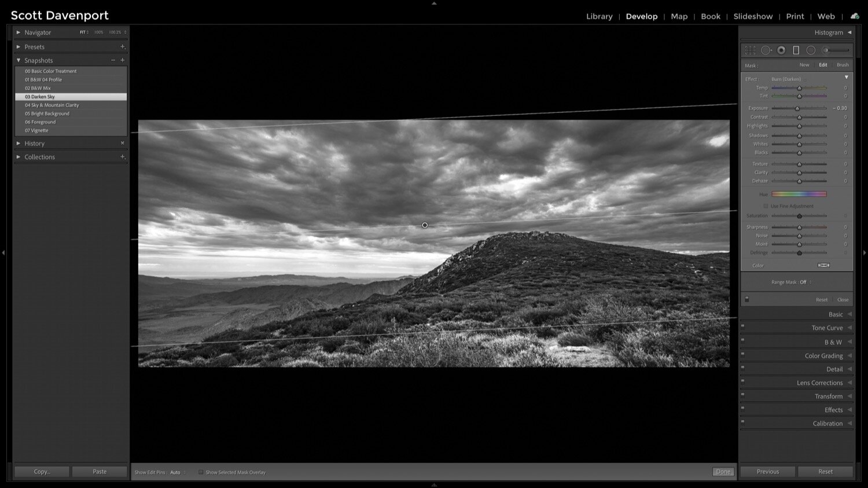
Task: Select the Red Eye Correction tool icon
Action: click(x=781, y=50)
